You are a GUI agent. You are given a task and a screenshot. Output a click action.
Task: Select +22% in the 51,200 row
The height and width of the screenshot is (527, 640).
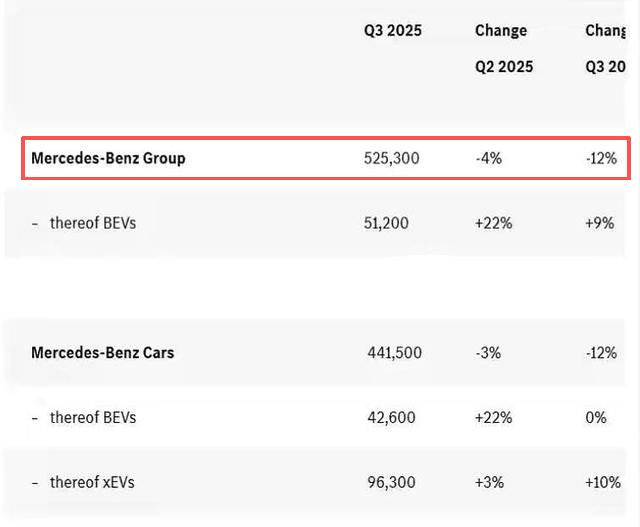click(494, 223)
